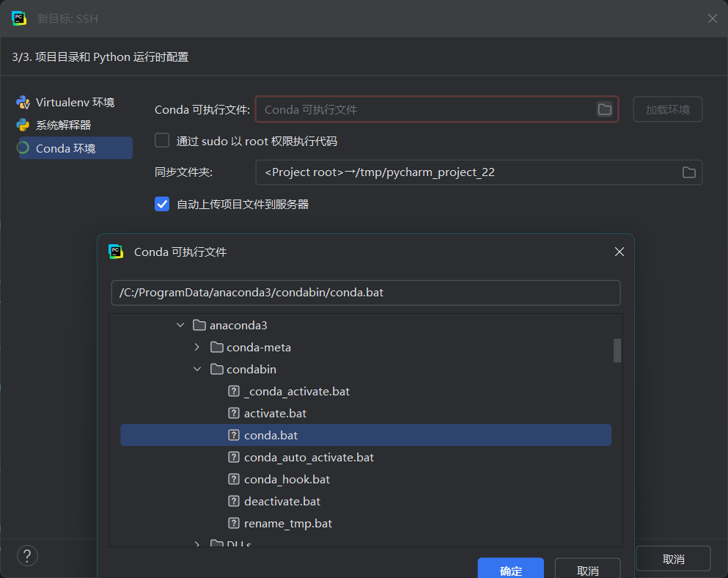Select activate.bat in the file tree
Viewport: 728px width, 578px height.
pos(366,413)
